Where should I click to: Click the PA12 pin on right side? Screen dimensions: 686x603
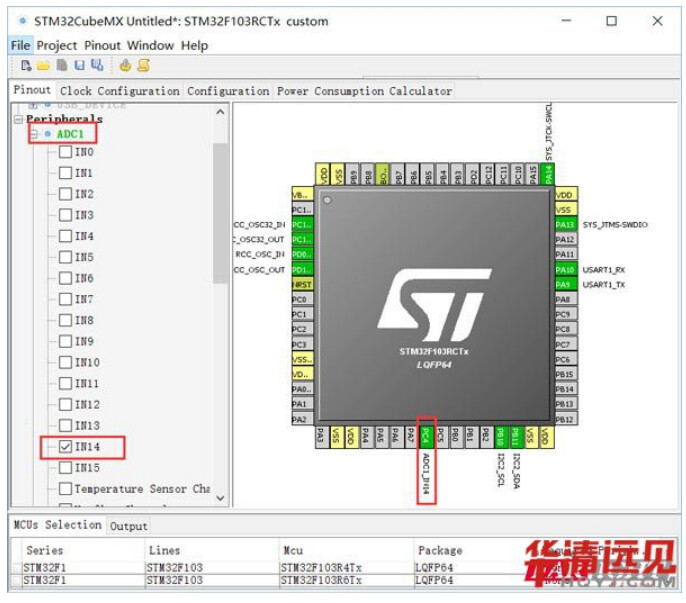point(566,239)
